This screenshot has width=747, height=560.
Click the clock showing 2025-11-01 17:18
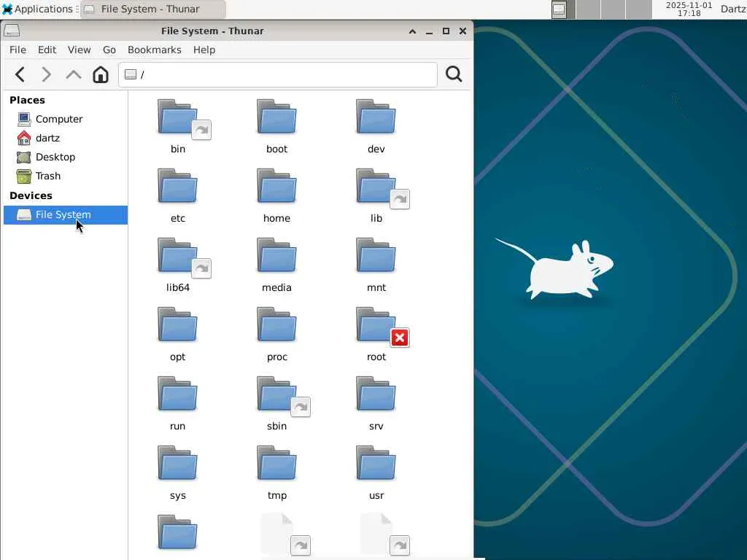click(689, 9)
